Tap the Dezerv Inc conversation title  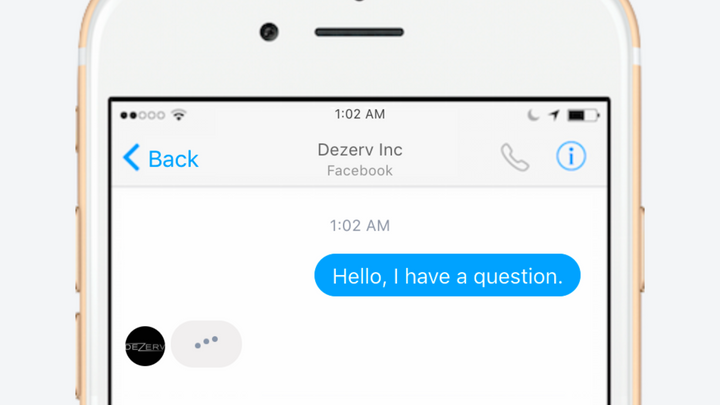coord(360,150)
